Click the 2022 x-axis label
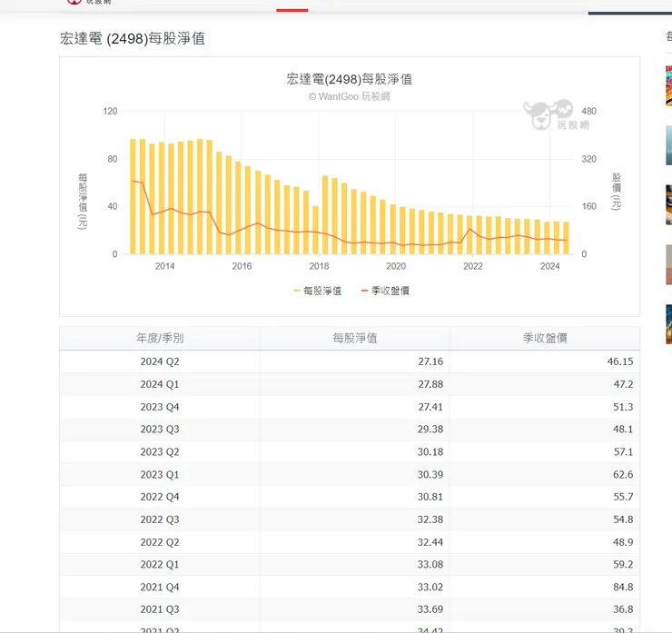The width and height of the screenshot is (672, 633). [473, 266]
